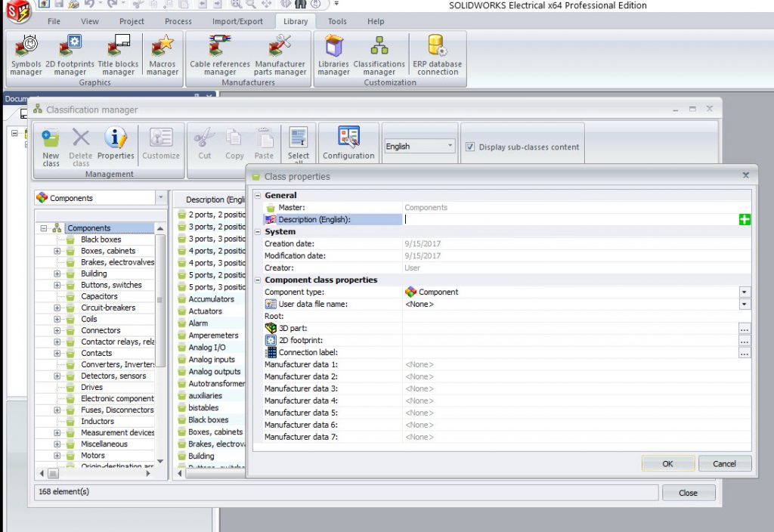
Task: Click the Description (English) input field
Action: [570, 220]
